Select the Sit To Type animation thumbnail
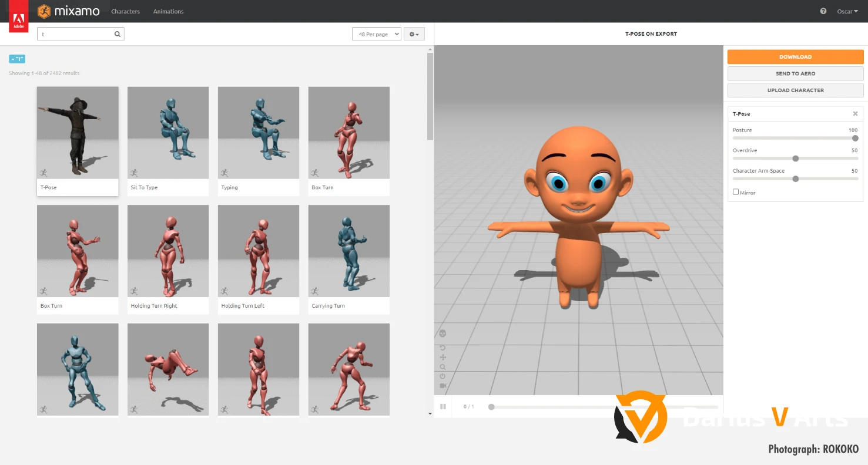The height and width of the screenshot is (465, 868). (x=168, y=133)
